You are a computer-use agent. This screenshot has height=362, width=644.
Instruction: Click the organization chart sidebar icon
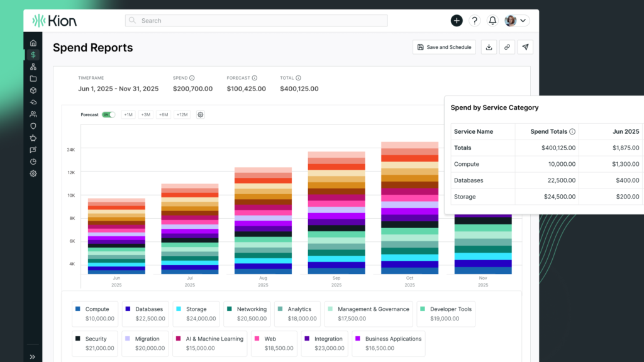point(33,67)
